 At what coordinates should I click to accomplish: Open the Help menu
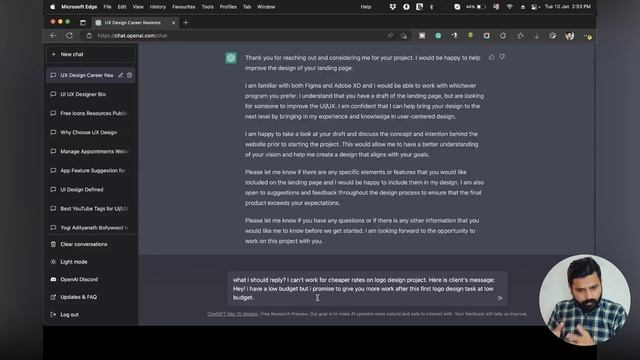366,7
